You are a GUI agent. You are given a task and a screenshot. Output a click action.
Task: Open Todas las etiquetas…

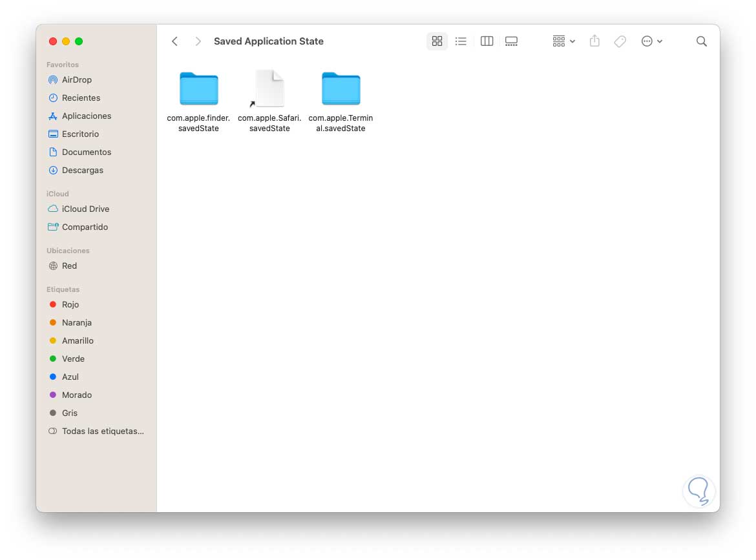coord(96,431)
